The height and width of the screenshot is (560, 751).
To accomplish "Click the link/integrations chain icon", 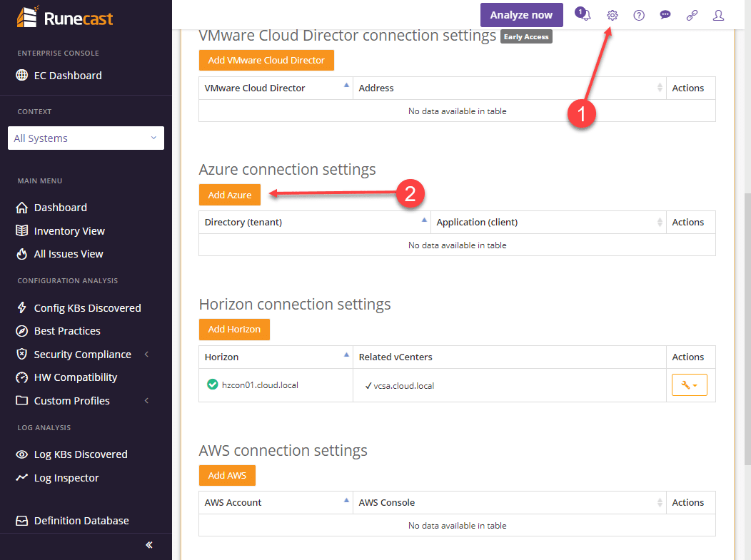I will 691,15.
